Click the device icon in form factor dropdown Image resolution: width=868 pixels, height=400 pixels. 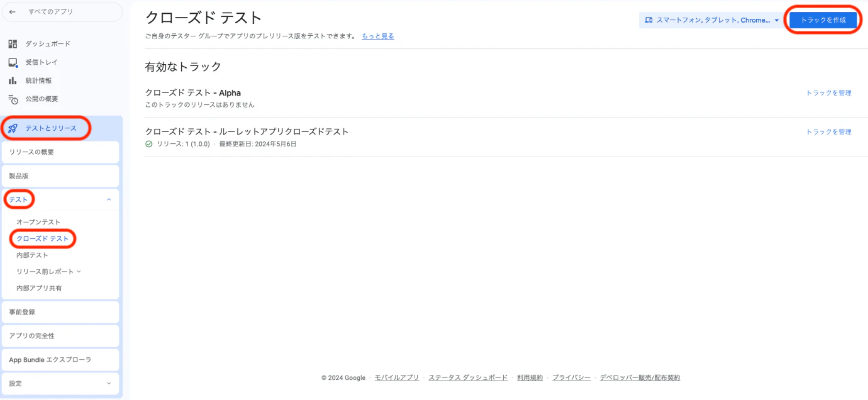click(x=648, y=20)
